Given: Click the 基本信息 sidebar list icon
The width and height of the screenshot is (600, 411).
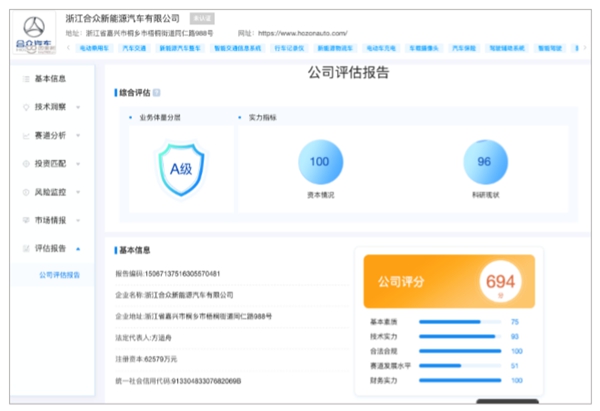Looking at the screenshot, I should click(x=25, y=79).
